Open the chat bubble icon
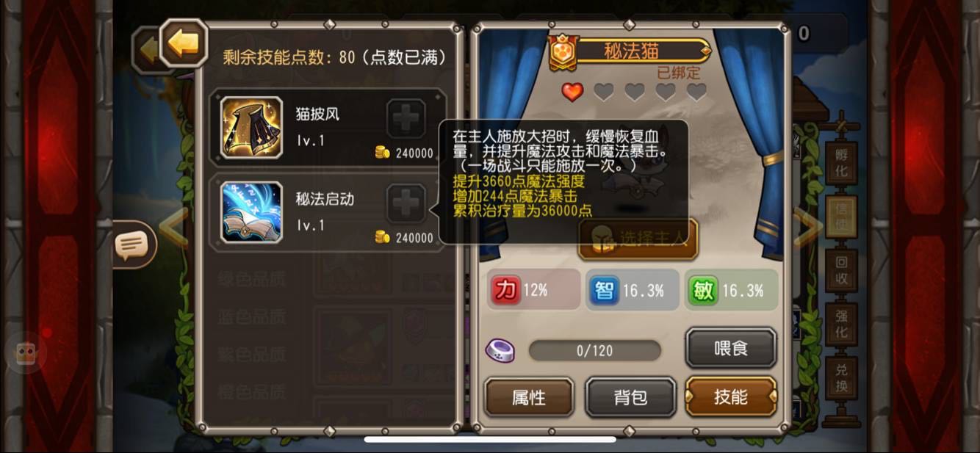The width and height of the screenshot is (980, 453). pos(133,245)
